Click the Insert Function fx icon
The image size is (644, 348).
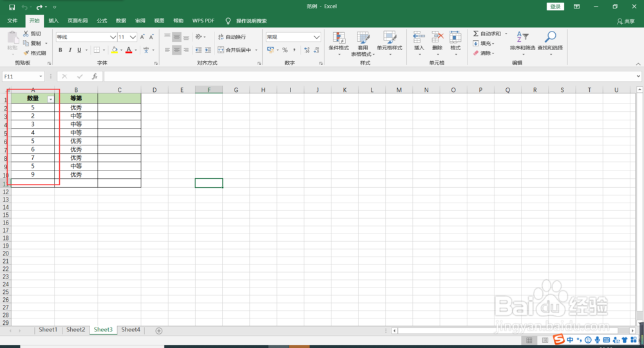point(95,77)
